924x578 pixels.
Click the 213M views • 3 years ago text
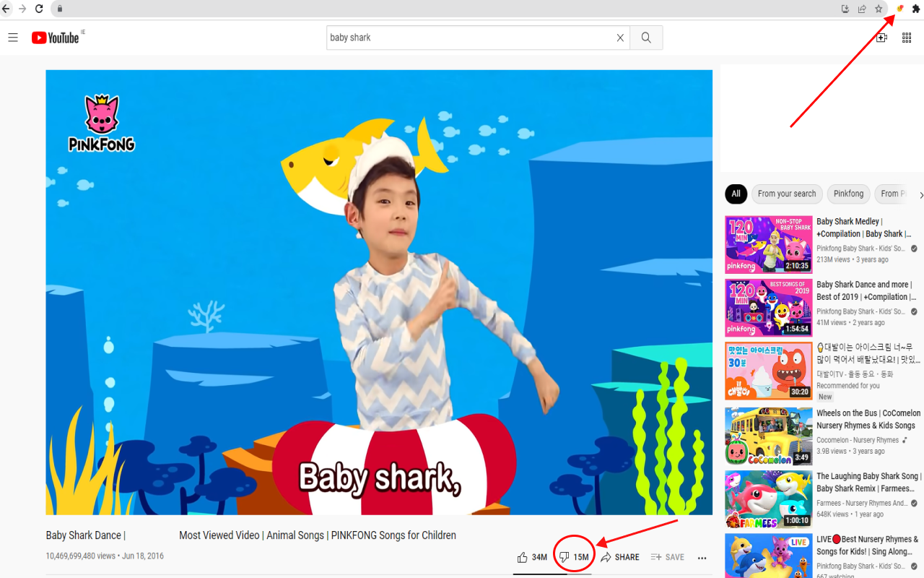pos(853,259)
